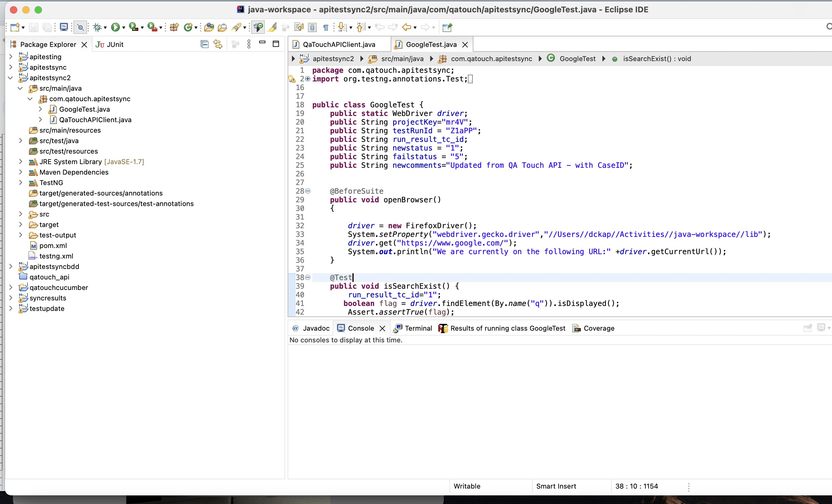The height and width of the screenshot is (504, 832).
Task: Toggle the Skip All Breakpoints button
Action: (80, 27)
